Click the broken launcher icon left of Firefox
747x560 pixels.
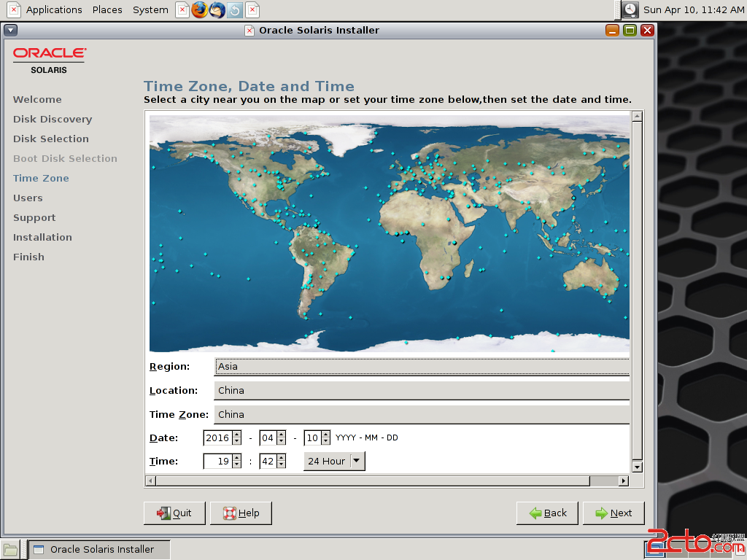[182, 9]
